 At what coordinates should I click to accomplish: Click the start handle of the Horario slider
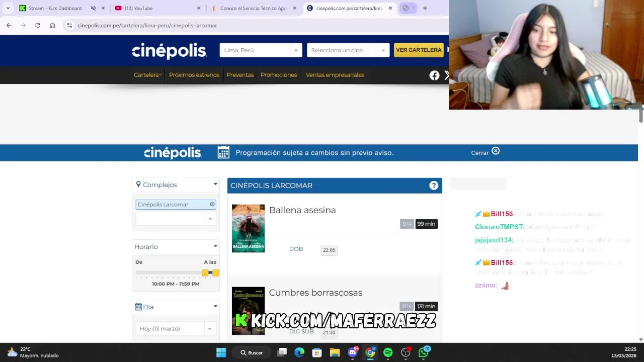(x=205, y=273)
